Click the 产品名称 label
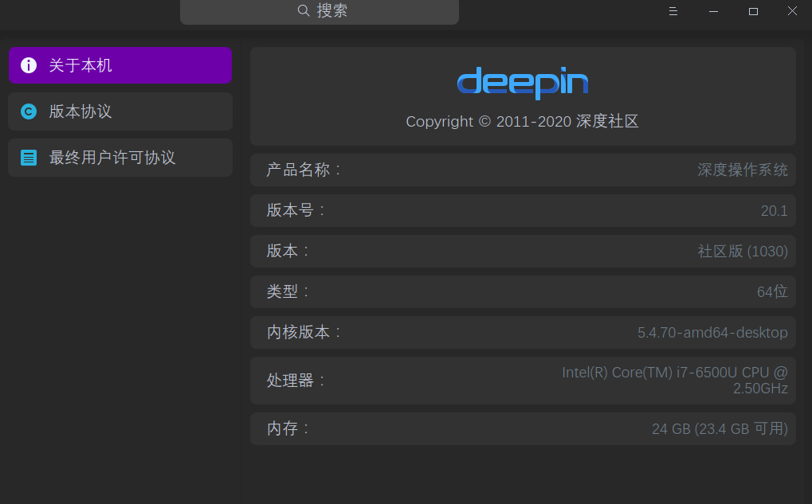This screenshot has height=504, width=812. 304,170
